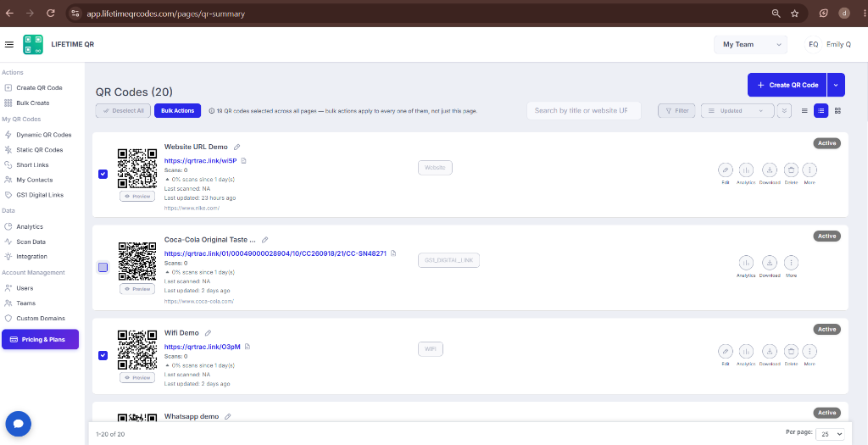Open the hamburger sidebar menu
The width and height of the screenshot is (868, 445).
click(x=8, y=44)
